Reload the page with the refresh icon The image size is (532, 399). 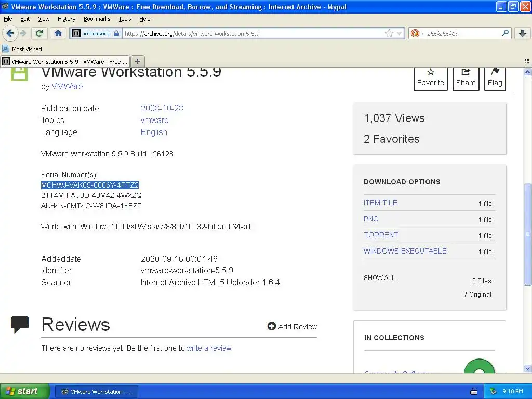pyautogui.click(x=39, y=33)
